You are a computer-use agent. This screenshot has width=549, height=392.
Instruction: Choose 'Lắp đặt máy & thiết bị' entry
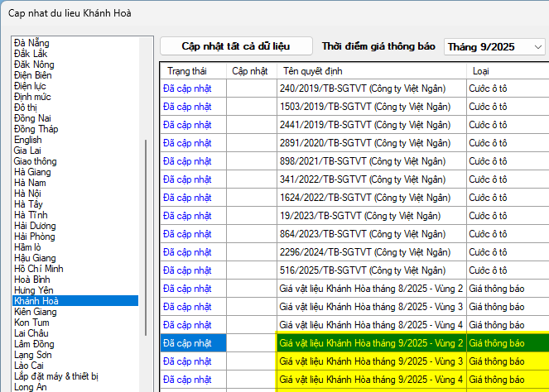[x=56, y=376]
